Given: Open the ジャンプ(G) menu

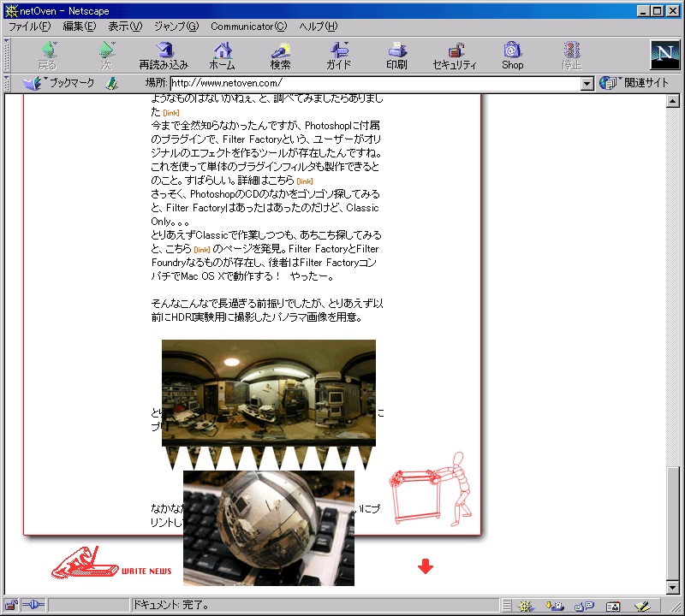Looking at the screenshot, I should 176,27.
